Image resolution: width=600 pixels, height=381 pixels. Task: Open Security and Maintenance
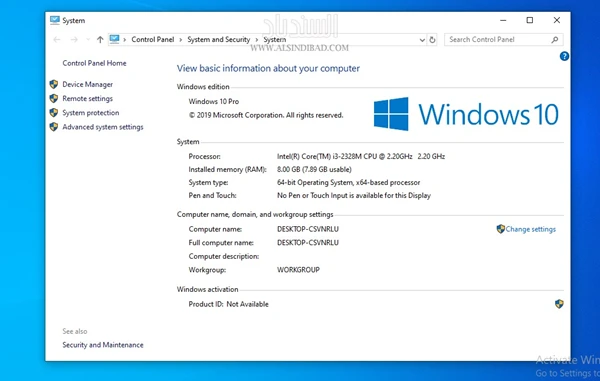pyautogui.click(x=103, y=345)
